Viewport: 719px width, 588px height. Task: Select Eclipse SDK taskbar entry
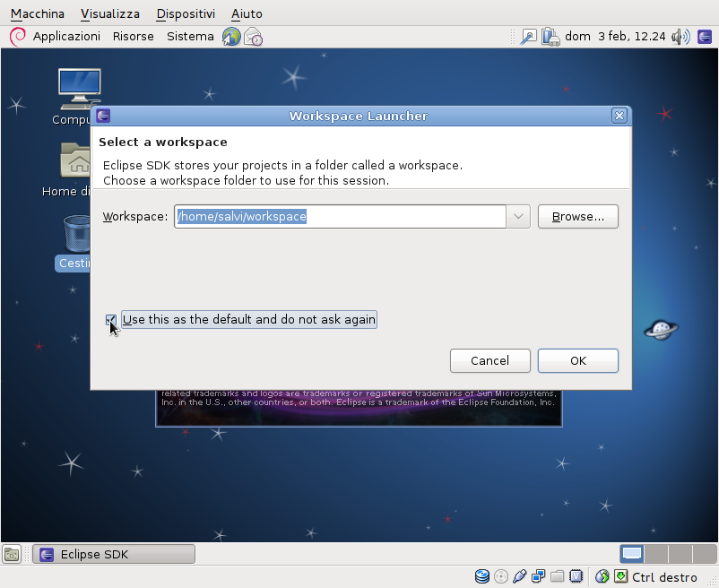pos(114,554)
